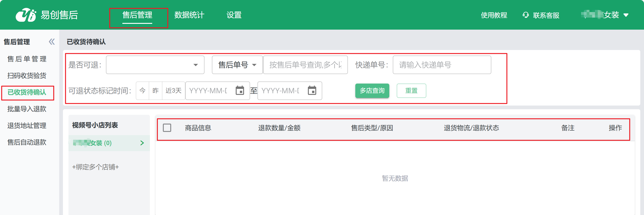Expand the store entry chevron arrow
The image size is (644, 215).
point(142,143)
